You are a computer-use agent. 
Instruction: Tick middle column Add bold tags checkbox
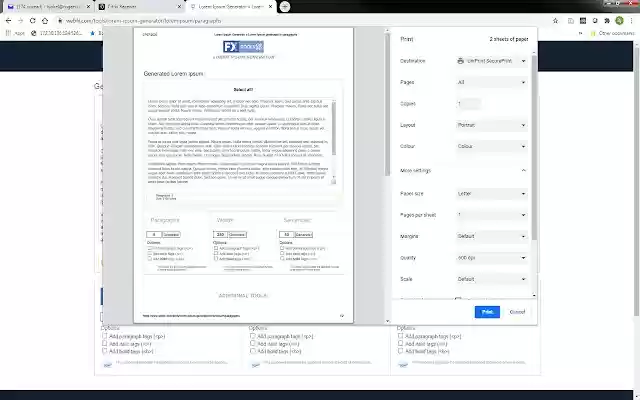point(253,351)
